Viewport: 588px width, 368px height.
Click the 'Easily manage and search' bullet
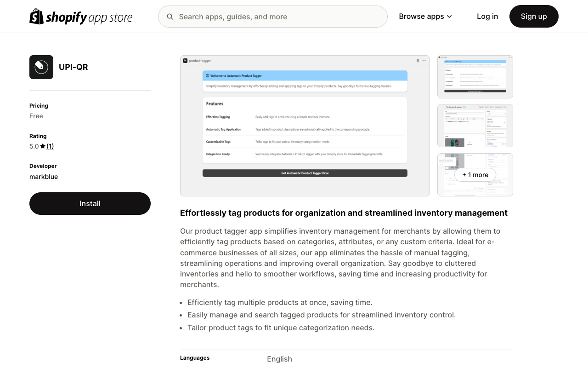pyautogui.click(x=322, y=315)
